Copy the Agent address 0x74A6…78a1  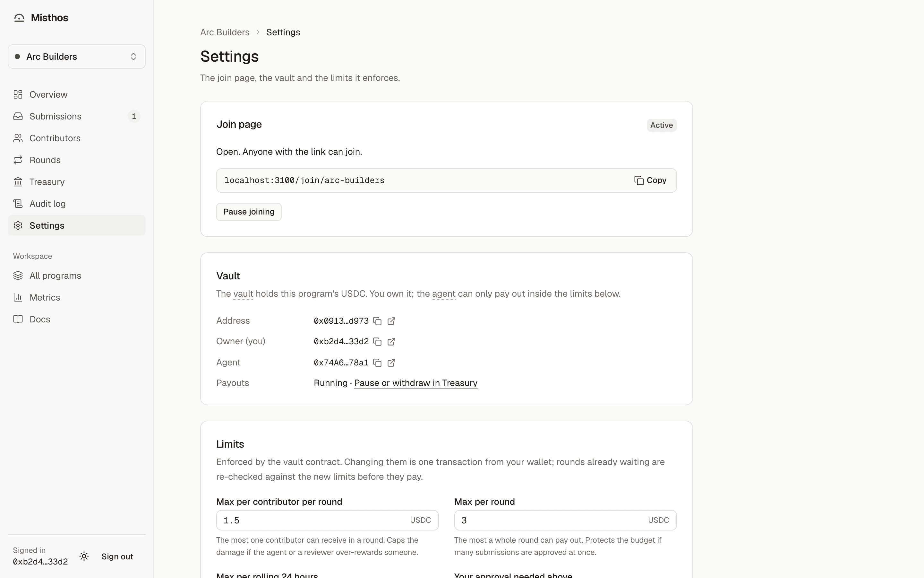pyautogui.click(x=377, y=363)
